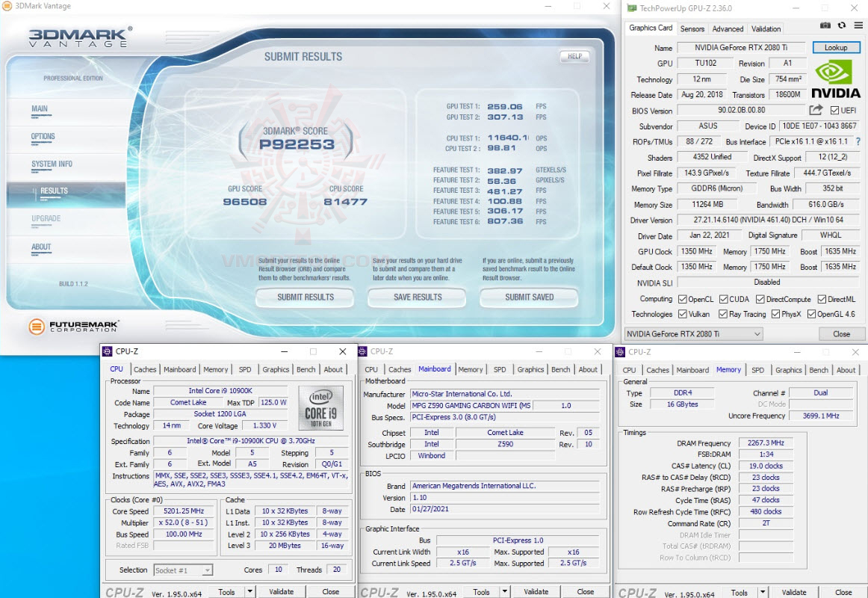Screen dimensions: 868x598
Task: Switch to the Sensors tab in GPU-Z
Action: point(692,28)
